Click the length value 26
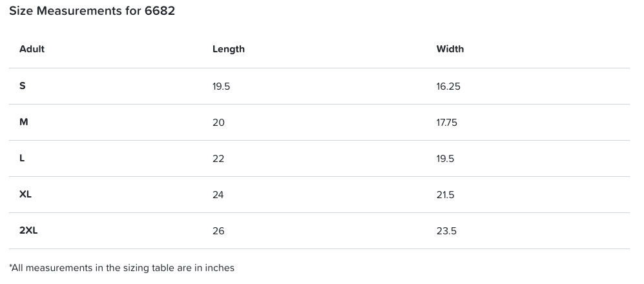The image size is (644, 284). click(x=218, y=231)
